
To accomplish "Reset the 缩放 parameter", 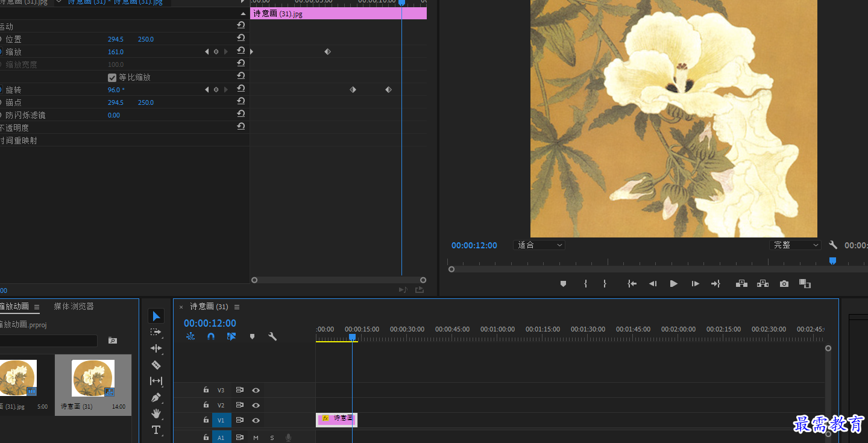I will point(241,52).
